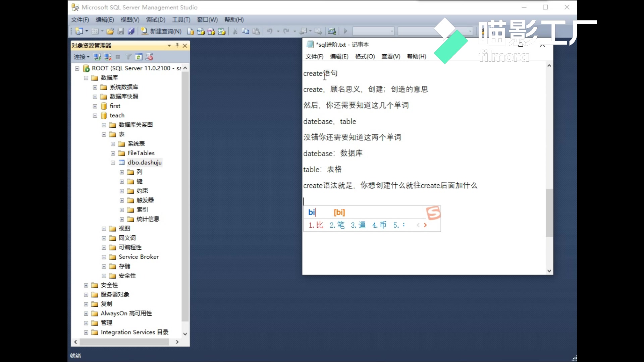Open the 格式(O) menu in Notepad
The width and height of the screenshot is (644, 362).
tap(365, 56)
